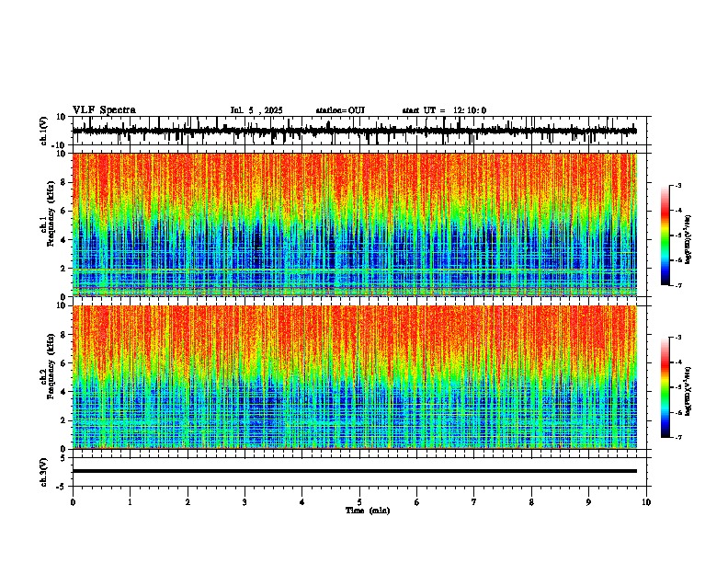The image size is (728, 563).
Task: Click the '8' tick on the time axis
Action: (531, 502)
